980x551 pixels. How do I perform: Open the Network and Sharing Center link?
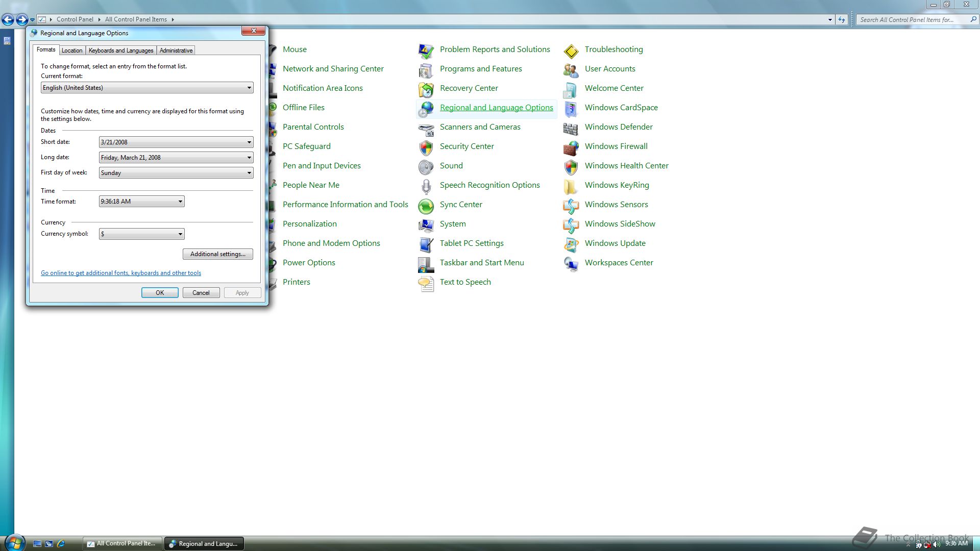[x=333, y=69]
